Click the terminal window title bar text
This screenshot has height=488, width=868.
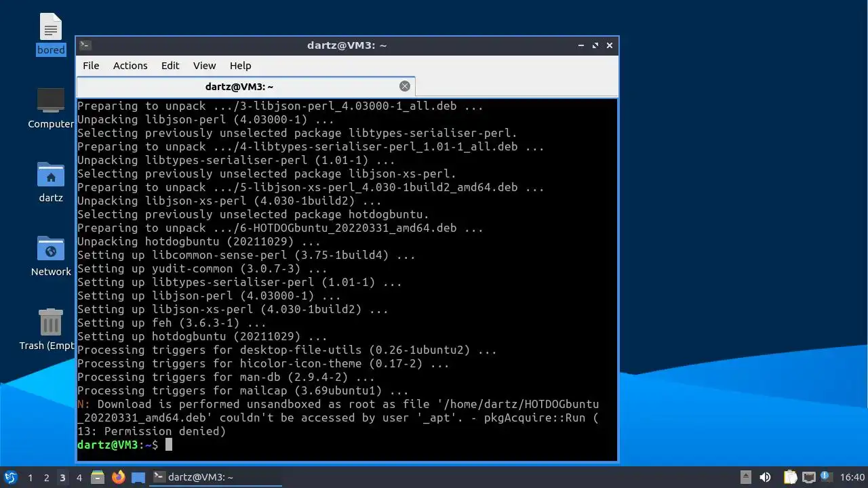(347, 45)
